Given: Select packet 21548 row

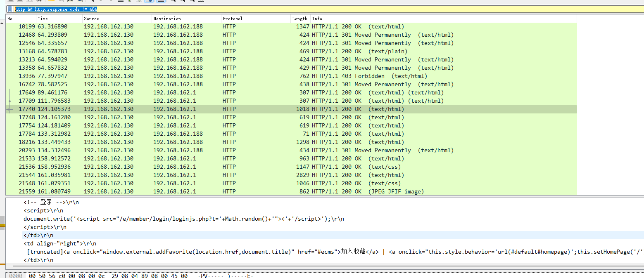Looking at the screenshot, I should [291, 183].
